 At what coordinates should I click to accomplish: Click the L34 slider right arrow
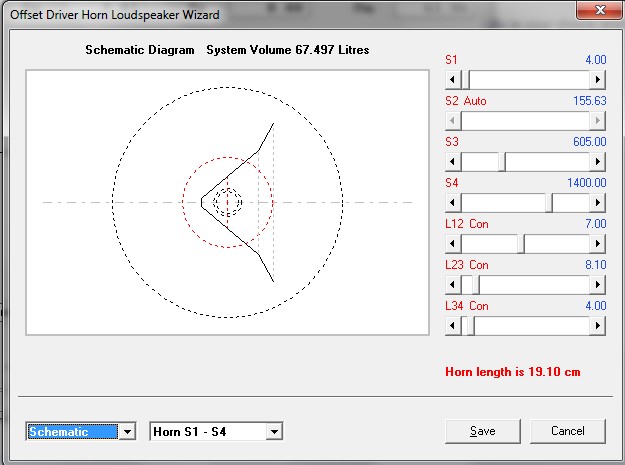point(597,326)
